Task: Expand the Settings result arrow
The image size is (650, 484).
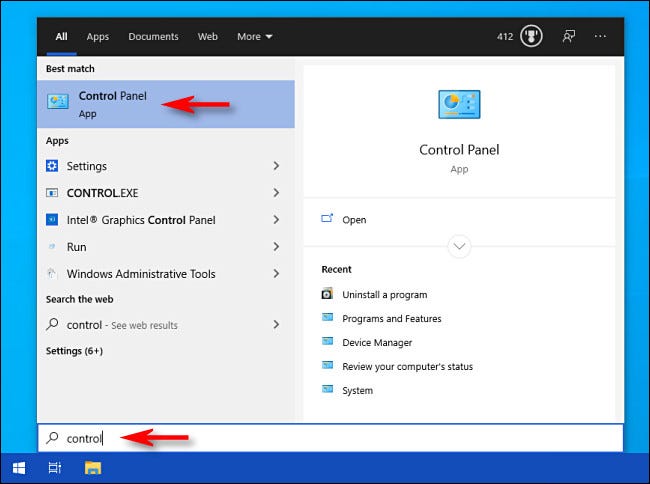Action: pyautogui.click(x=276, y=166)
